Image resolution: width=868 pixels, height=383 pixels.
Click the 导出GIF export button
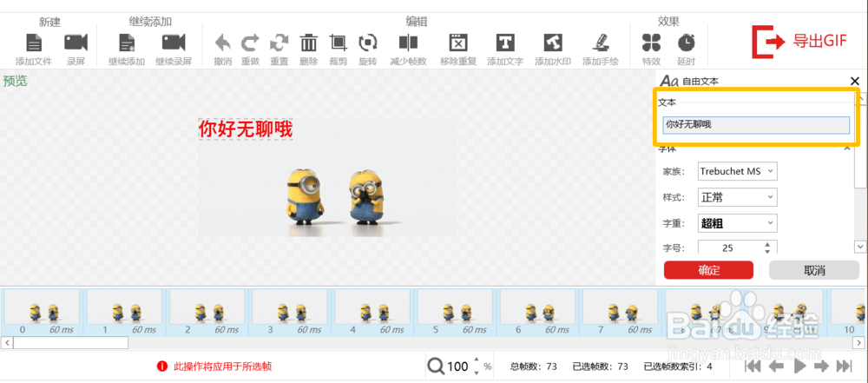799,41
